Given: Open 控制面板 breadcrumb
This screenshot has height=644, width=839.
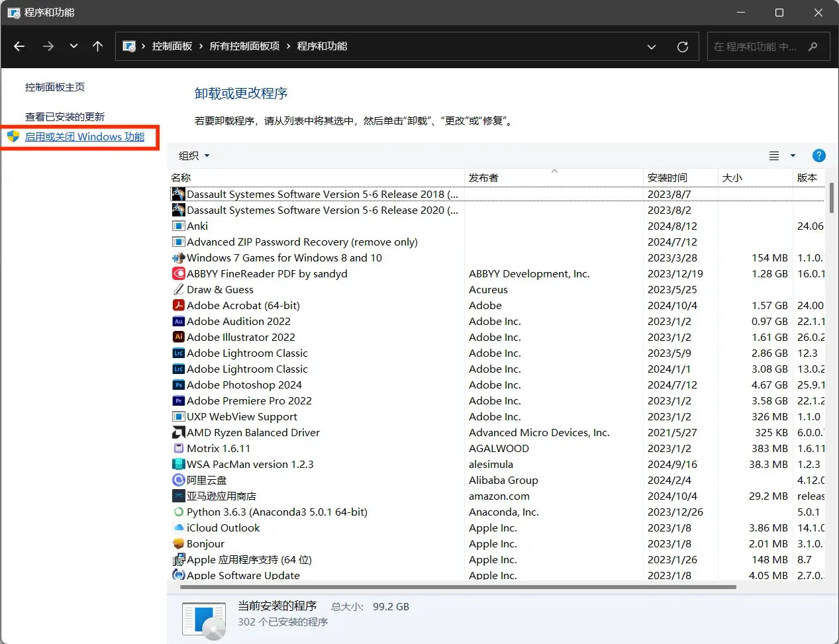Looking at the screenshot, I should tap(172, 46).
